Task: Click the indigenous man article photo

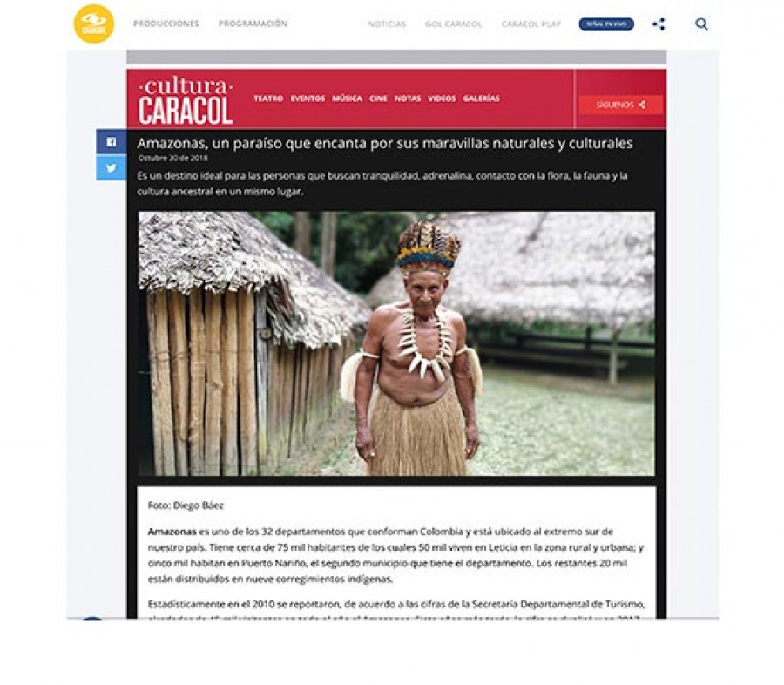Action: 396,343
